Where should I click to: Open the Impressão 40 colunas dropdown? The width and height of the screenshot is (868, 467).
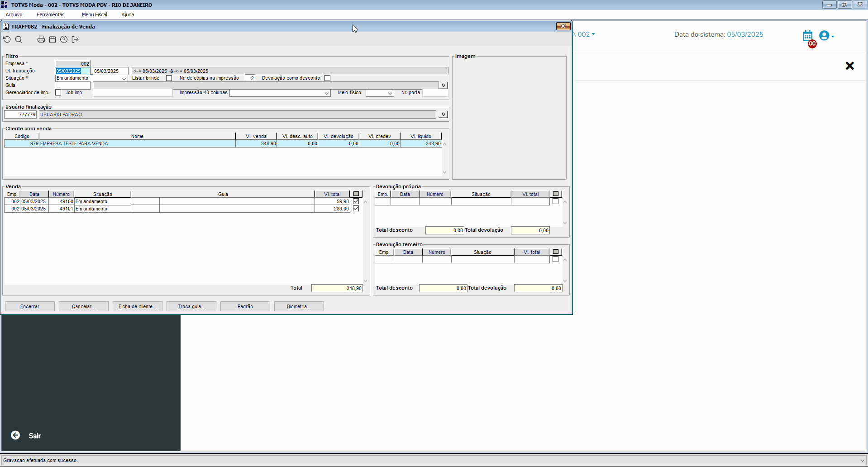pos(326,93)
